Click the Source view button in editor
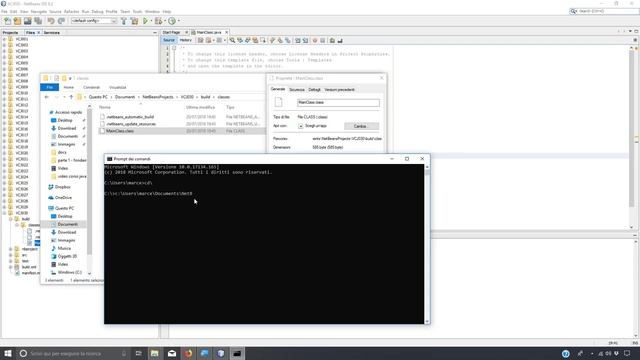The image size is (640, 360). (x=169, y=40)
